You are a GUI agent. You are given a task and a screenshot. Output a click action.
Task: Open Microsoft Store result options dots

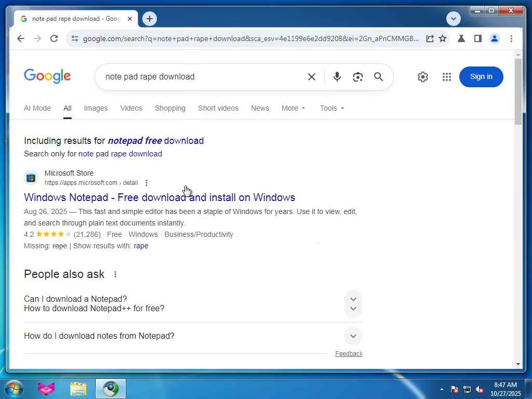(146, 183)
